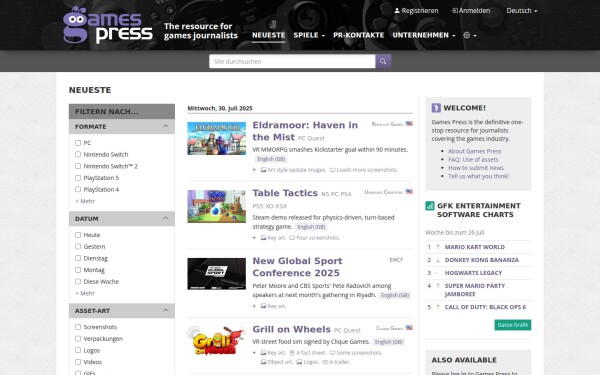Screen dimensions: 600x375
Task: Check the Logos asset filter
Action: tap(78, 350)
